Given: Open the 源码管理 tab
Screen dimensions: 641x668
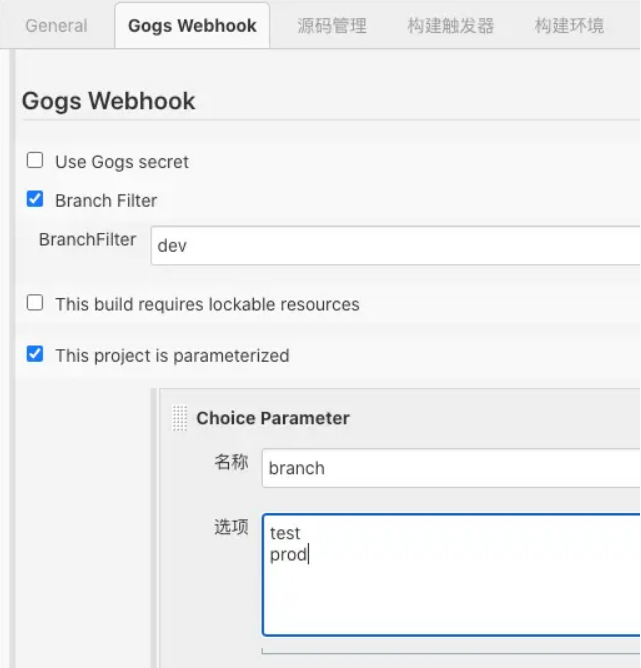Looking at the screenshot, I should click(331, 26).
